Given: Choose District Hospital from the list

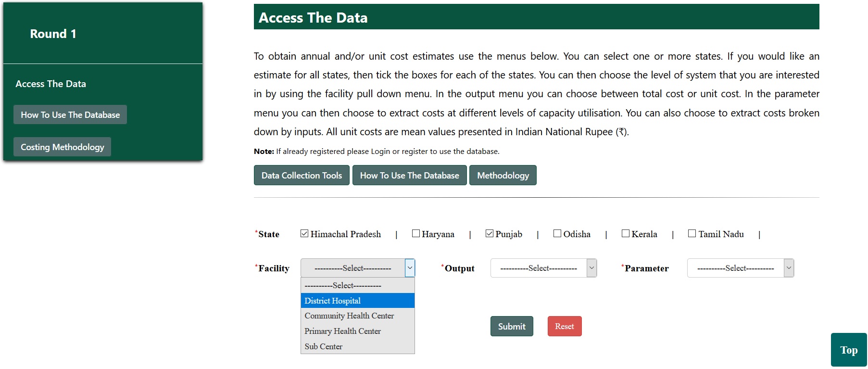Looking at the screenshot, I should [x=332, y=301].
